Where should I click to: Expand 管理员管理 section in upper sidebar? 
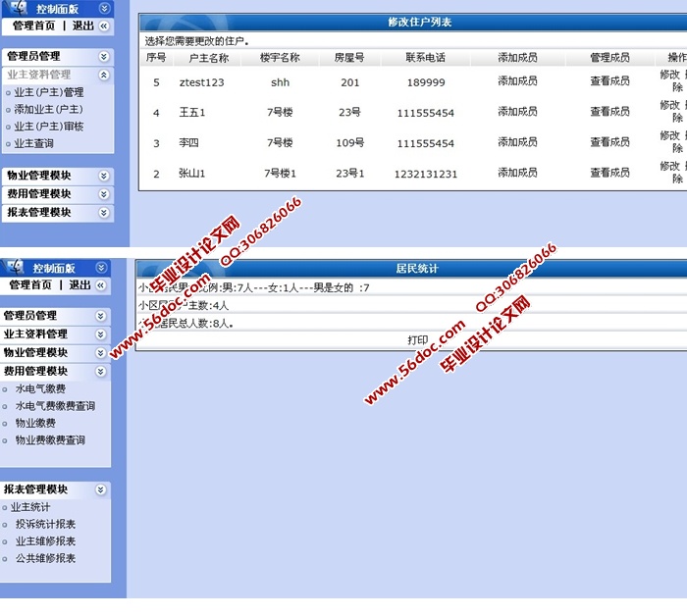[x=104, y=57]
